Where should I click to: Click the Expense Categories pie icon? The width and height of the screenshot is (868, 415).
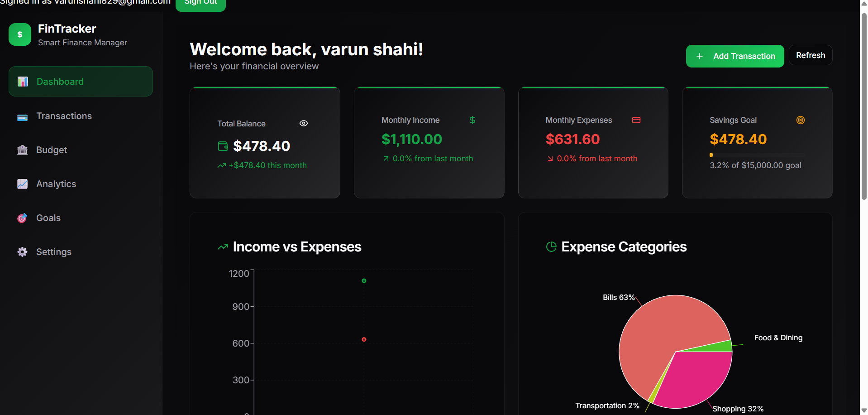pos(551,247)
